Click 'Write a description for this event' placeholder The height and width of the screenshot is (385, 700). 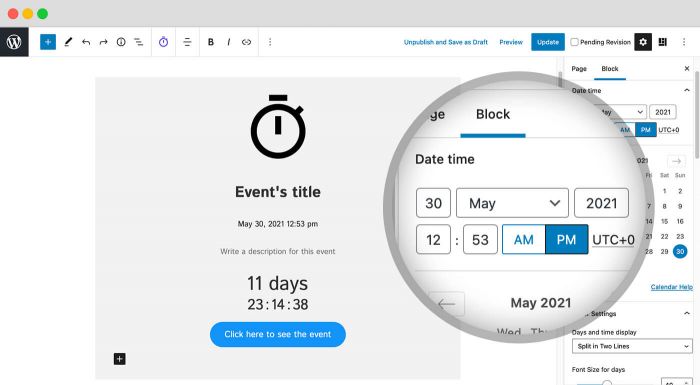pyautogui.click(x=278, y=251)
